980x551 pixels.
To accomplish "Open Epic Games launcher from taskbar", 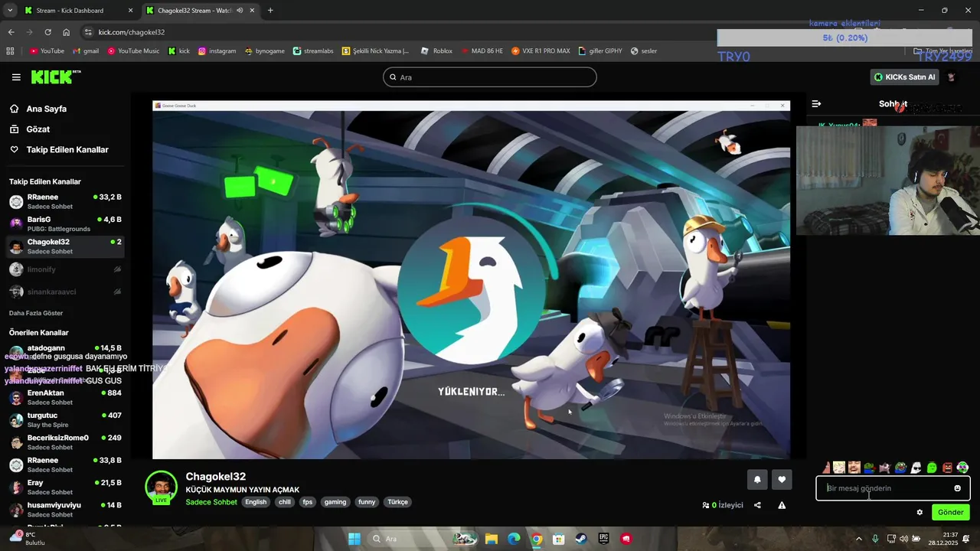I will 604,539.
